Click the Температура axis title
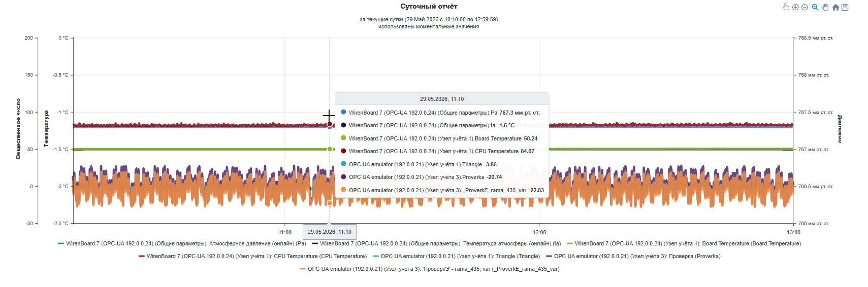Viewport: 868px width, 287px height. click(46, 129)
